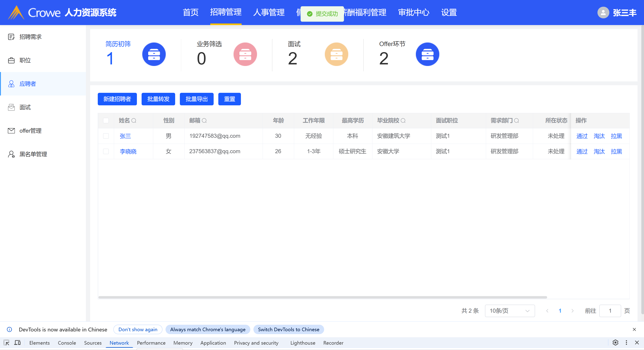This screenshot has height=350, width=644.
Task: Click search icon beside 邮箱 column header
Action: [204, 121]
